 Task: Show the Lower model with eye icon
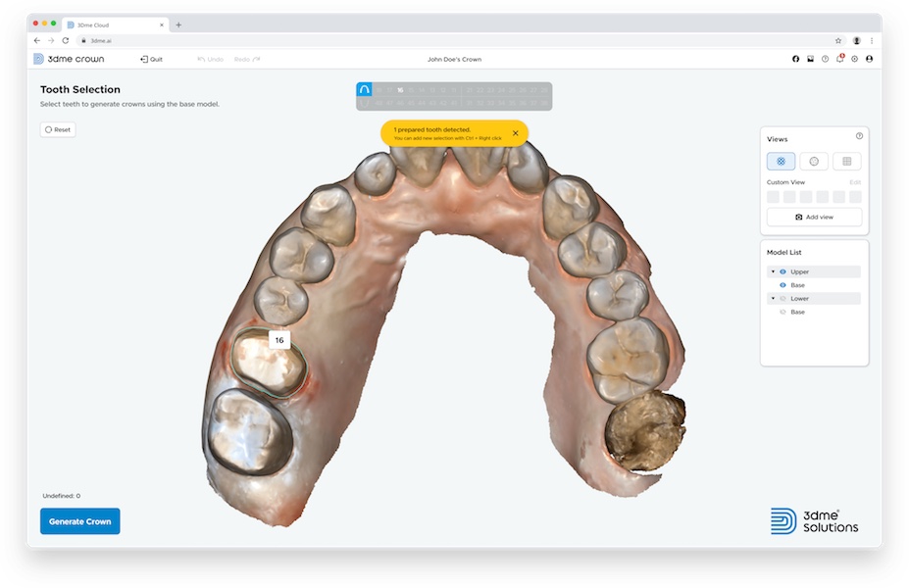click(x=783, y=299)
